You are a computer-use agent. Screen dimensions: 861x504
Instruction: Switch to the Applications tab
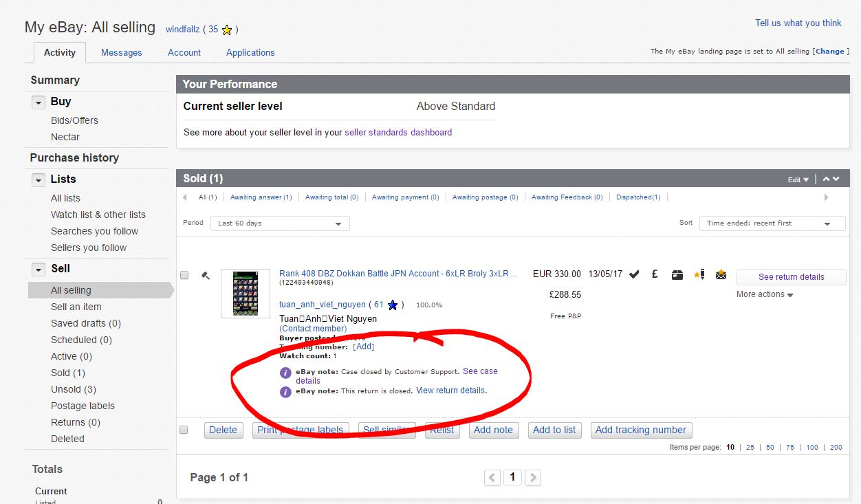pos(250,52)
